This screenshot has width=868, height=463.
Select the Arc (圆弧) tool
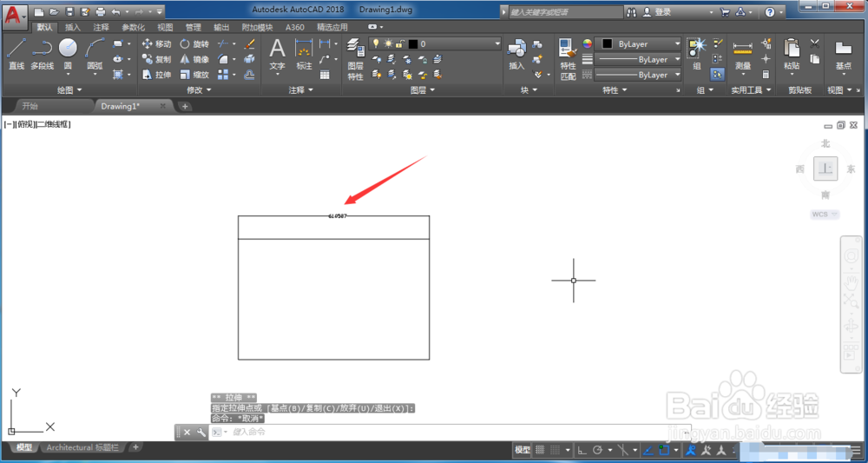[95, 54]
